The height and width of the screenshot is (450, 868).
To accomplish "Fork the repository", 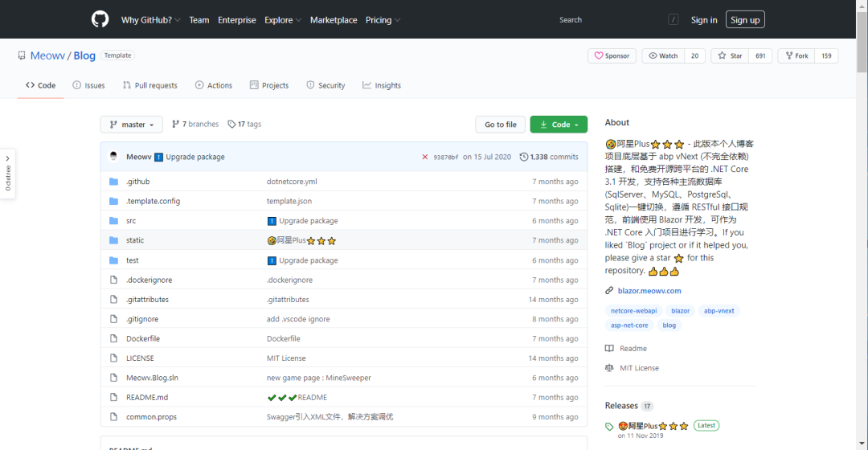I will [796, 56].
